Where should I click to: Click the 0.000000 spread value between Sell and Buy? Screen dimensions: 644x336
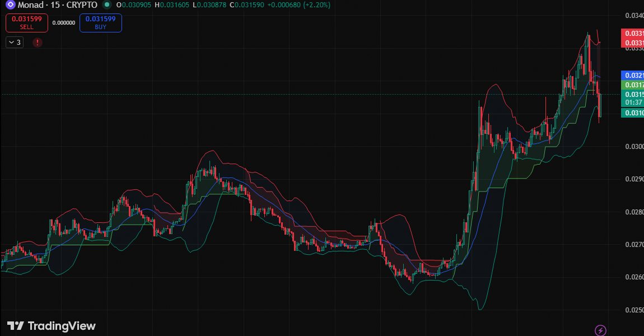pyautogui.click(x=63, y=23)
